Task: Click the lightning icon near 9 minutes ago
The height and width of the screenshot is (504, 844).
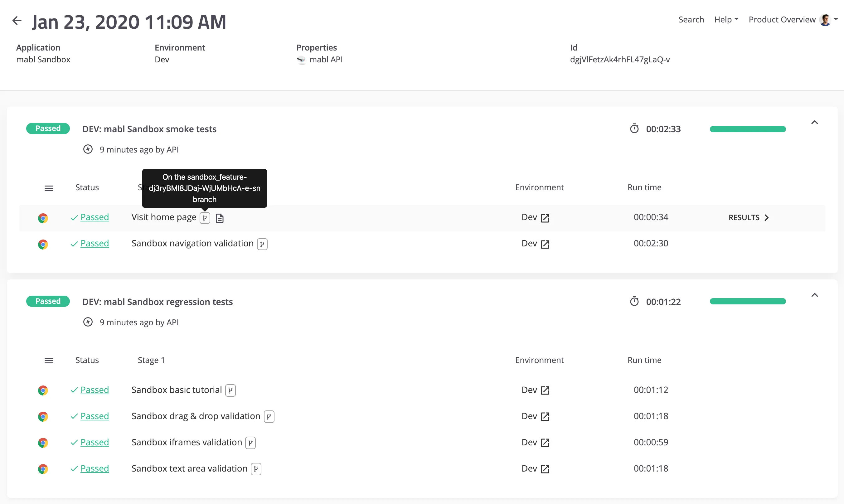Action: click(88, 149)
